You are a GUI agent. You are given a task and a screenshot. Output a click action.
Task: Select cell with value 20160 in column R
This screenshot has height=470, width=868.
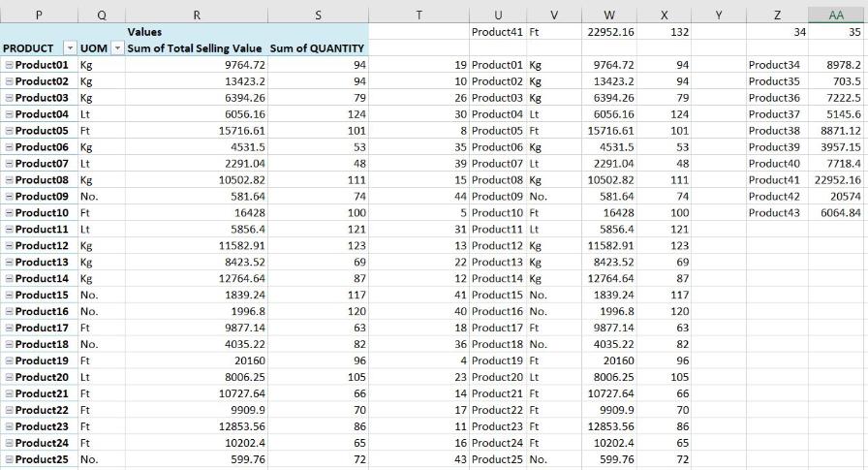(x=197, y=360)
